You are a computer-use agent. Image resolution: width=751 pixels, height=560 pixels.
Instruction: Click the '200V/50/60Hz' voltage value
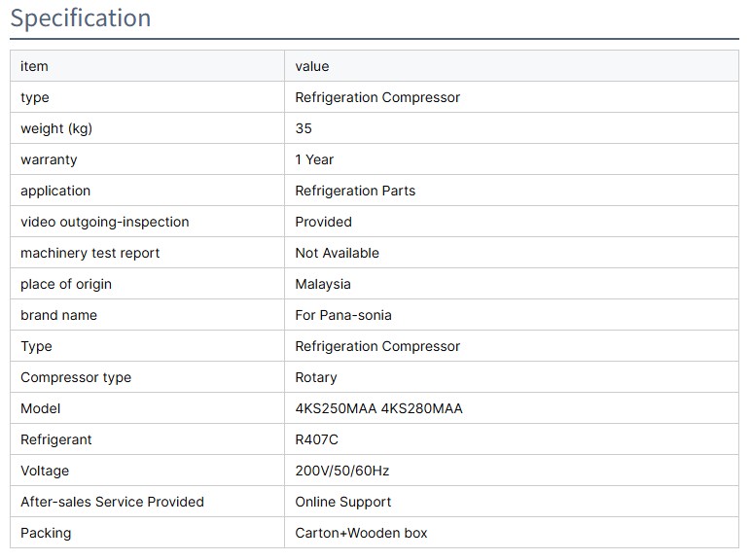[x=341, y=471]
